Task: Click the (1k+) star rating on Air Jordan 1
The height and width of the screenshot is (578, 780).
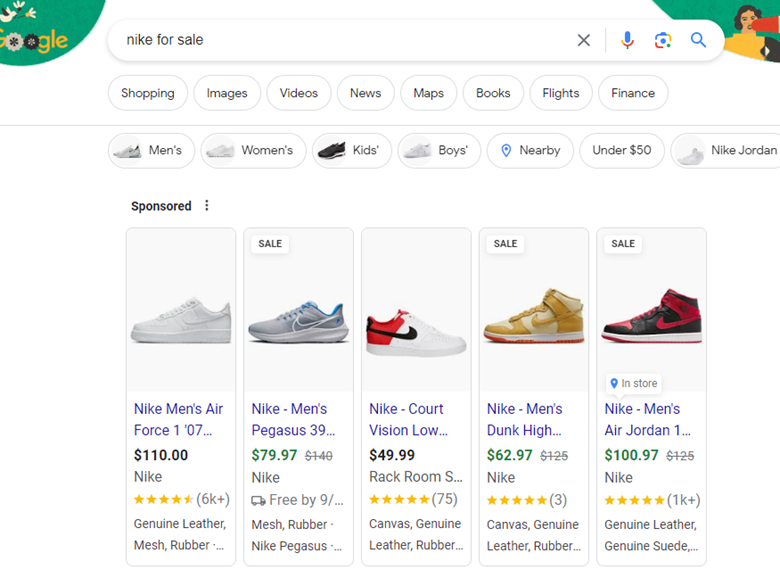Action: click(x=652, y=500)
